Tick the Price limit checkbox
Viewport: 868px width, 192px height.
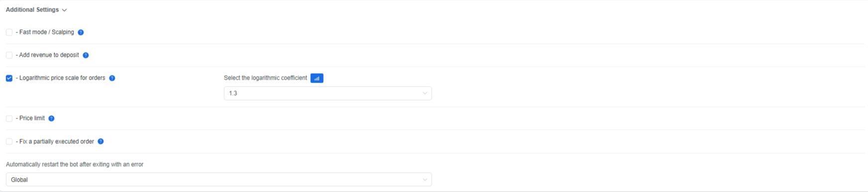9,118
